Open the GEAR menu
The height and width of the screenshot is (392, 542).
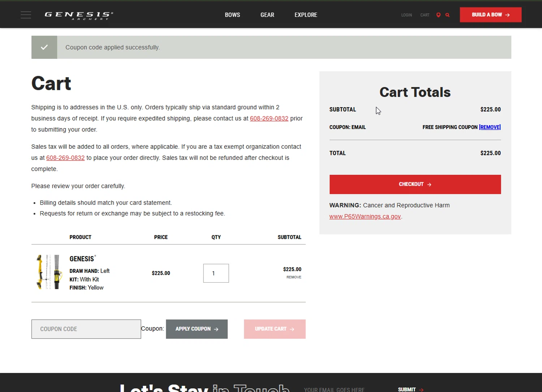[x=267, y=15]
